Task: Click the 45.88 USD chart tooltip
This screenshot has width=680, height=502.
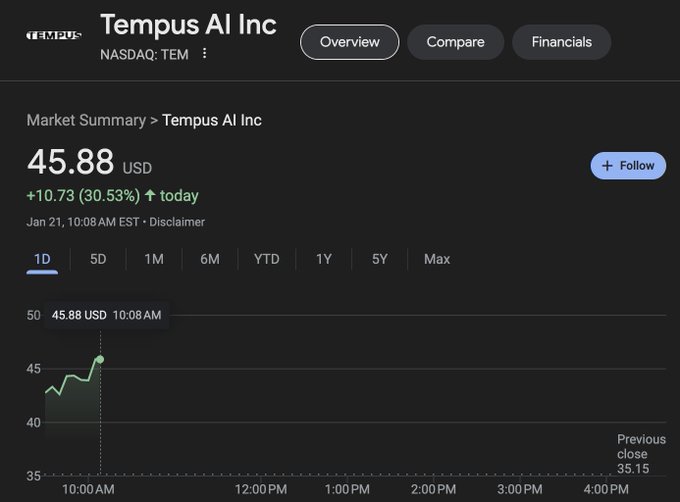Action: (x=107, y=315)
